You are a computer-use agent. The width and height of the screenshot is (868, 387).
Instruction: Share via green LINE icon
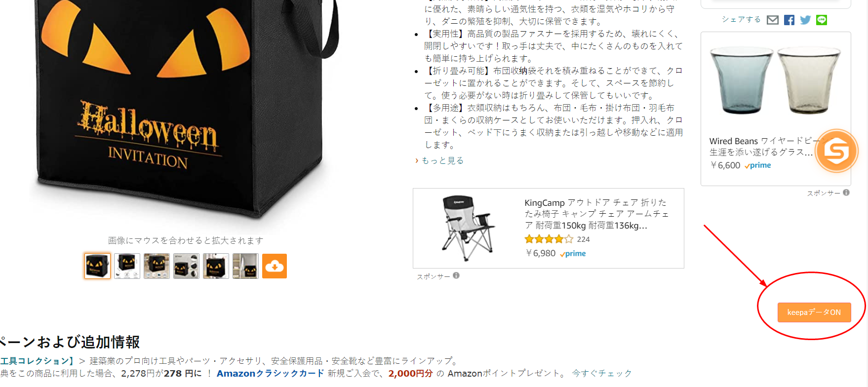click(x=822, y=20)
